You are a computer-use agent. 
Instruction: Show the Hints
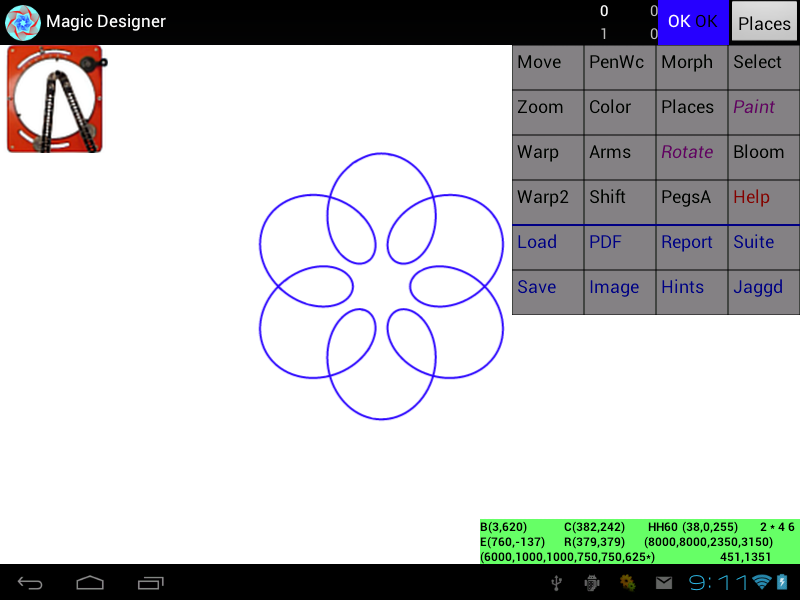691,292
